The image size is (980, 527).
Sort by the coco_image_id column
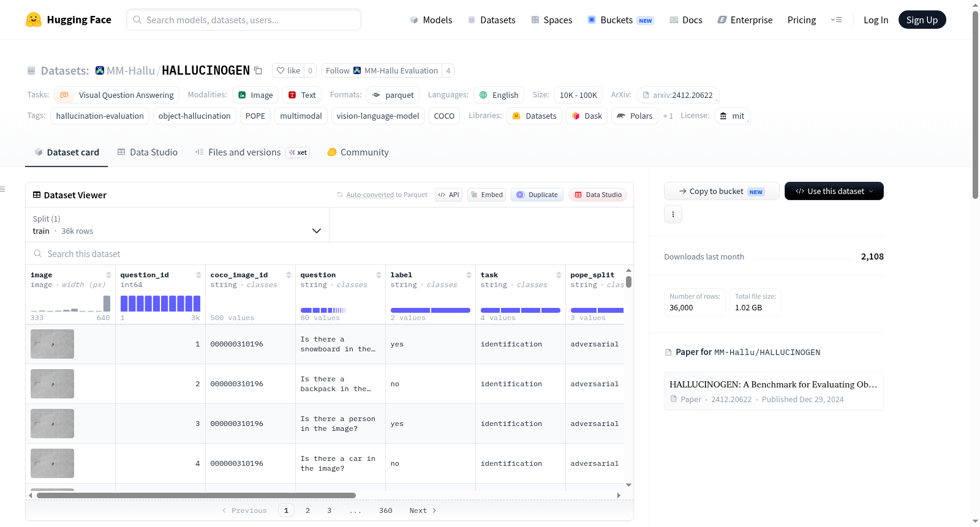point(288,275)
